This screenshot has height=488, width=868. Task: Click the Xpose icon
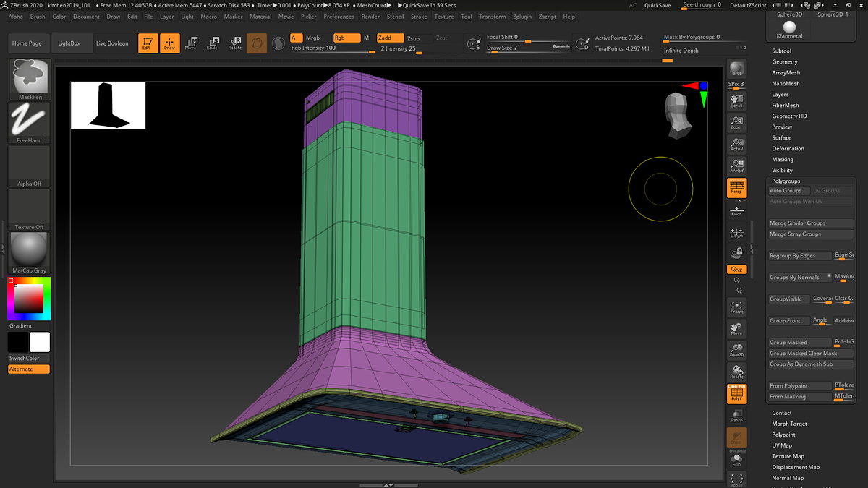pyautogui.click(x=736, y=479)
